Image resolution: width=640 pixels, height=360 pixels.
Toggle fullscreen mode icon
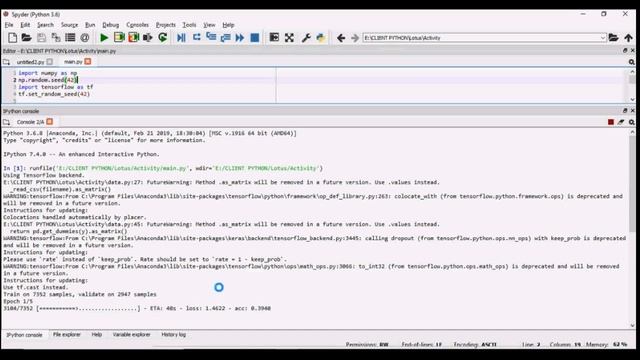click(289, 38)
